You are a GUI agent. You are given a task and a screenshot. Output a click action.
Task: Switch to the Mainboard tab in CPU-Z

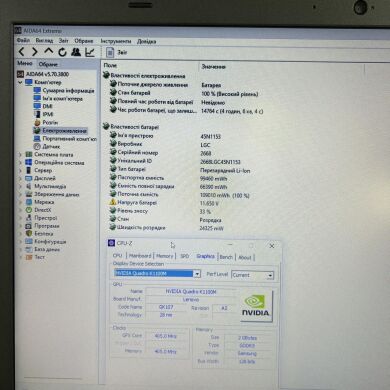[x=140, y=256]
